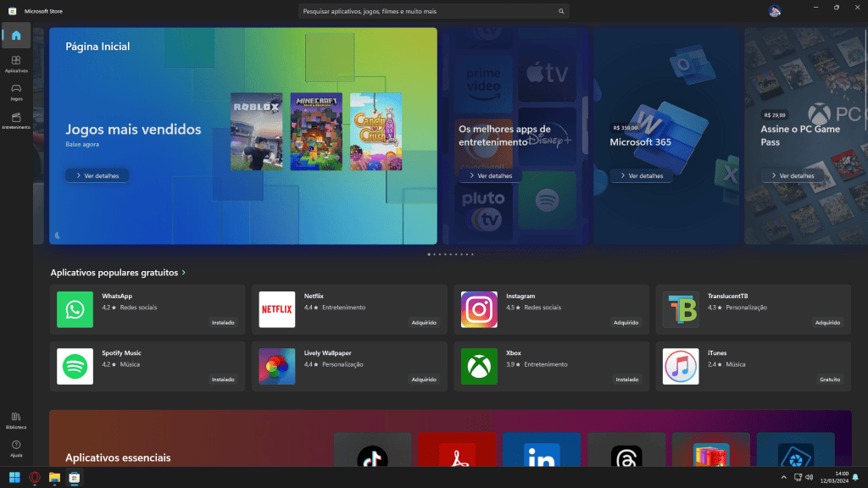Open TikTok tile in Aplicativos essenciais

372,449
